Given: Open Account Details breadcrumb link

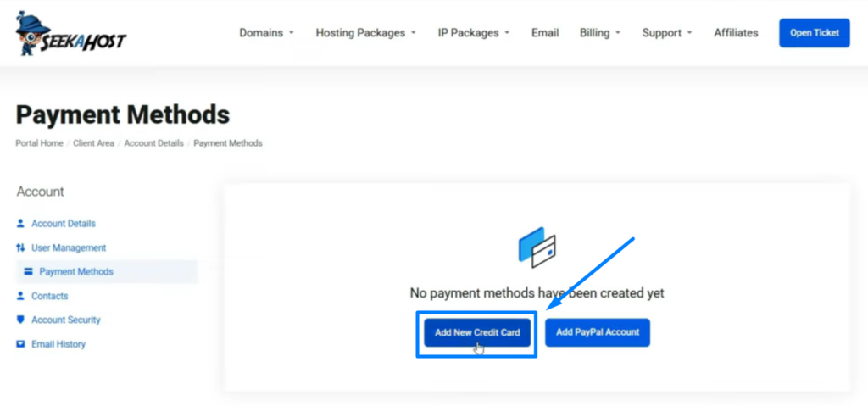Looking at the screenshot, I should coord(154,143).
